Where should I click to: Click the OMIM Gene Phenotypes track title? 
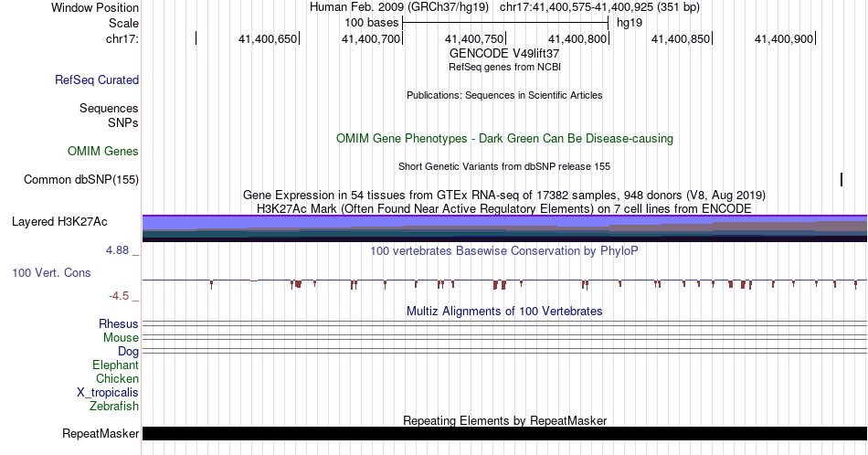(504, 138)
